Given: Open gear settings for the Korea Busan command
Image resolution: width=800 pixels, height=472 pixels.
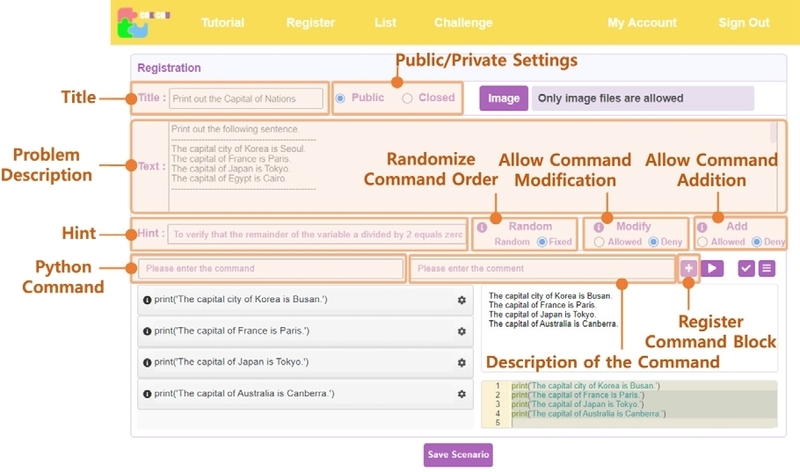Looking at the screenshot, I should (x=461, y=300).
